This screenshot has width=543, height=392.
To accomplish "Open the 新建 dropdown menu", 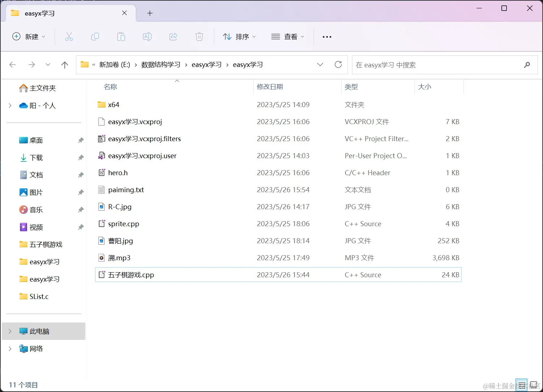I will (x=29, y=37).
